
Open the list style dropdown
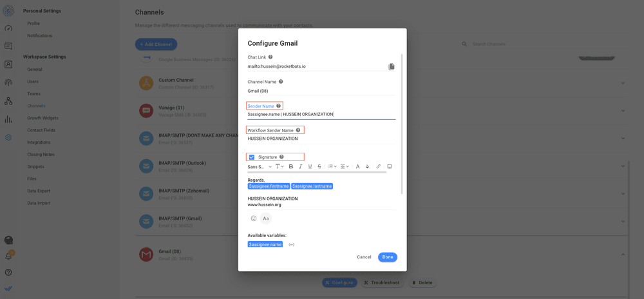click(x=332, y=167)
